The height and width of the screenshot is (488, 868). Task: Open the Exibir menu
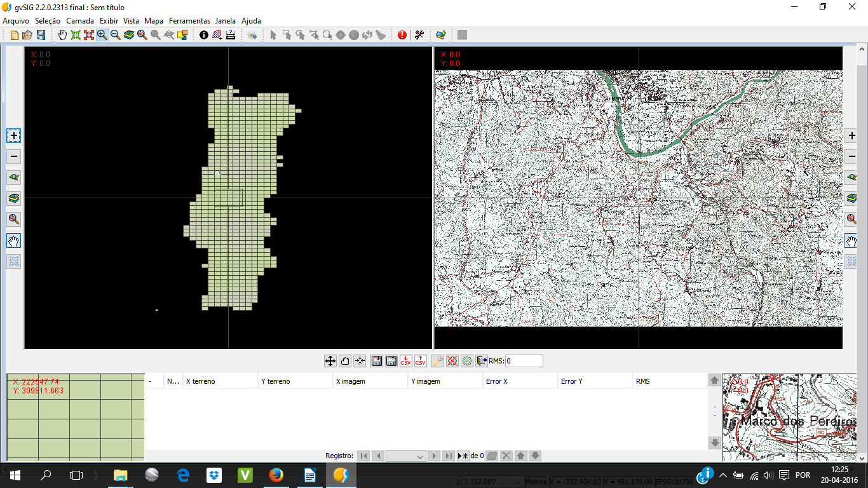109,21
